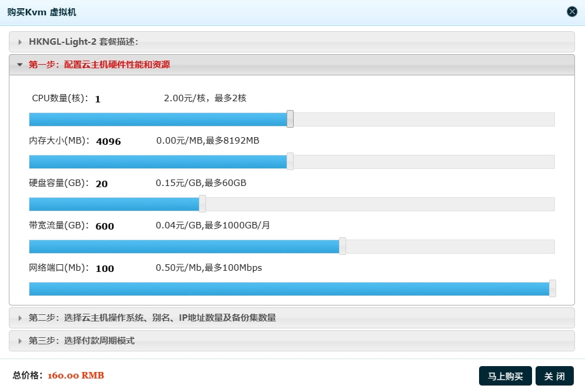Expand the HKNGL-Light-2 套餐描述 section arrow
The image size is (585, 392).
20,42
